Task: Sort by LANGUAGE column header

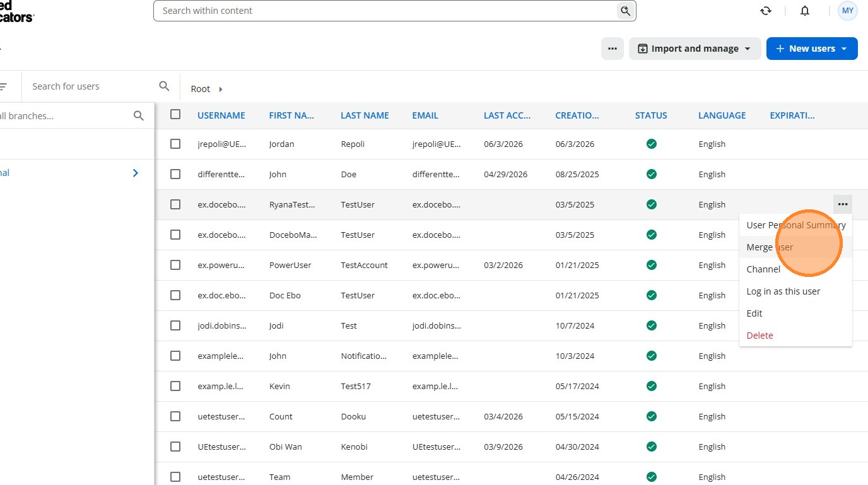Action: point(722,115)
